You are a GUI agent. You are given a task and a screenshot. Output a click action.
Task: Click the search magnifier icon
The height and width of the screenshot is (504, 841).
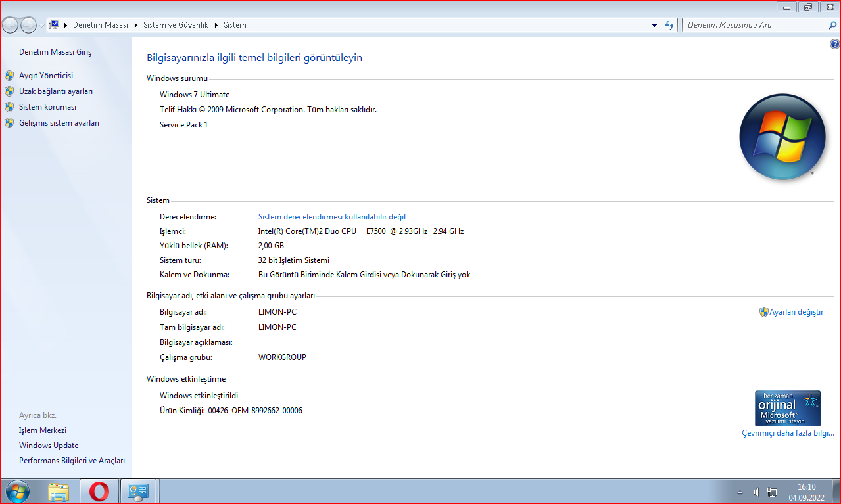[832, 25]
